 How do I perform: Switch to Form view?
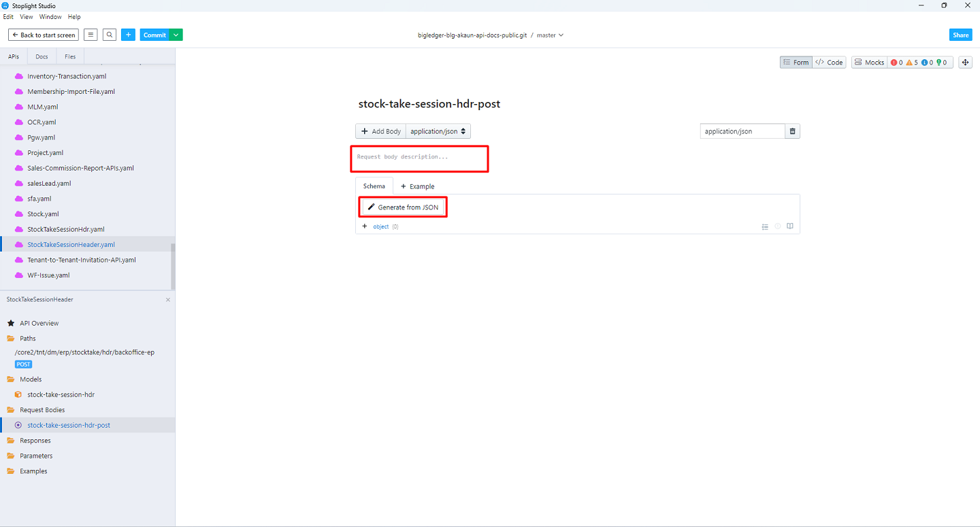(x=796, y=63)
